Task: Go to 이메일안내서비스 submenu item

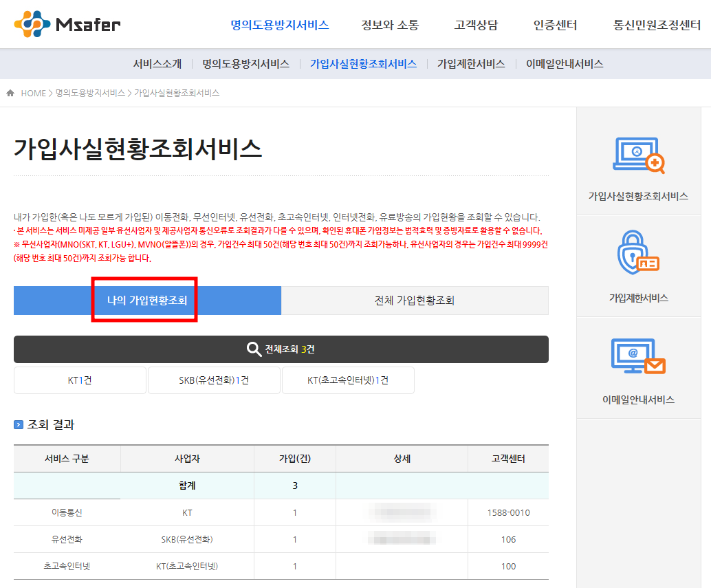Action: [x=565, y=64]
